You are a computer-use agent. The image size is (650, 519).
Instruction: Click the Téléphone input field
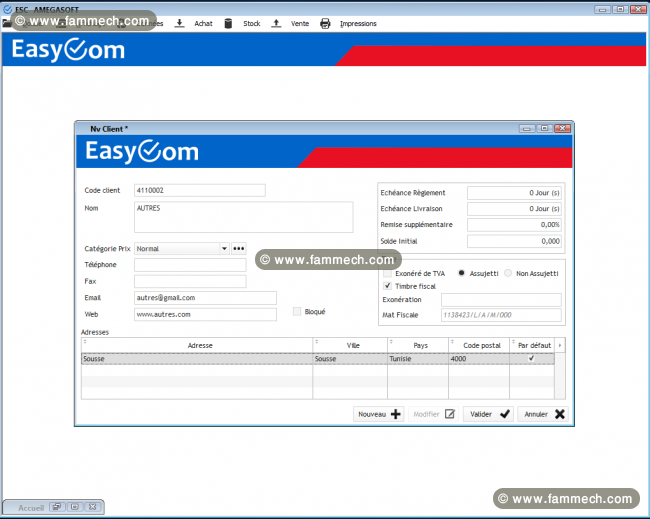coord(190,264)
